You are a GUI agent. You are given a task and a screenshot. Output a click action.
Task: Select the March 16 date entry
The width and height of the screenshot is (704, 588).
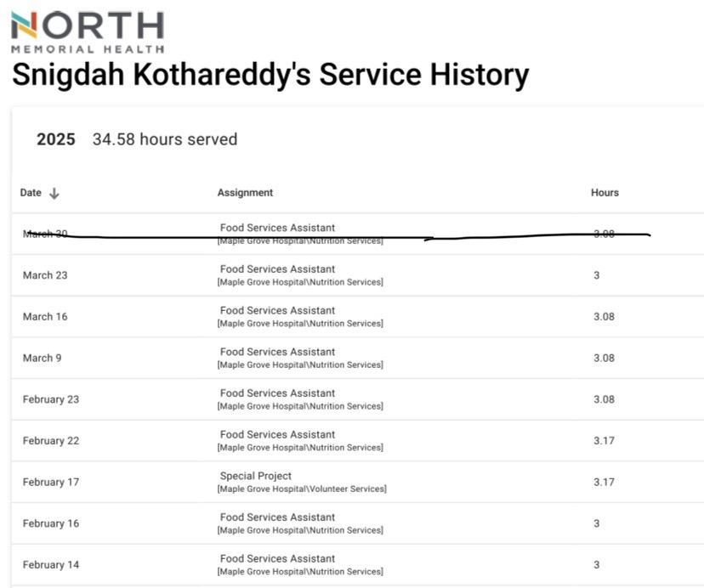[x=45, y=317]
